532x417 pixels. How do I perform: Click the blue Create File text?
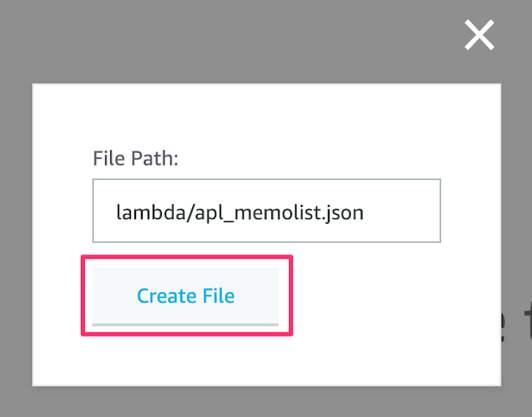pyautogui.click(x=185, y=296)
